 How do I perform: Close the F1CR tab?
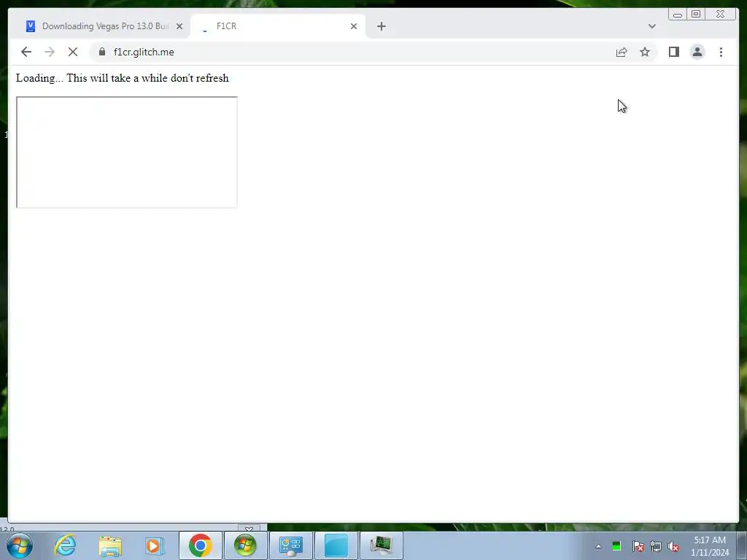354,26
